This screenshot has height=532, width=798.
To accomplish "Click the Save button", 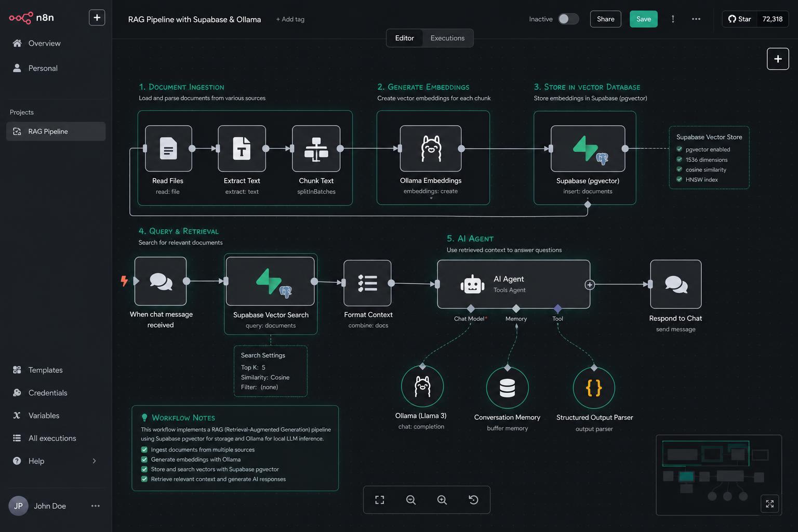I will pos(644,19).
